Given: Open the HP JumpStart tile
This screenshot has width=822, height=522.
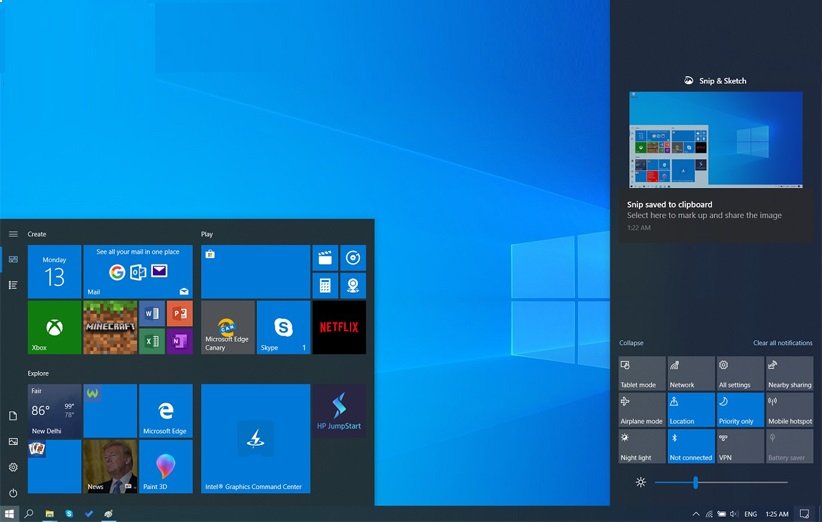Looking at the screenshot, I should tap(339, 411).
